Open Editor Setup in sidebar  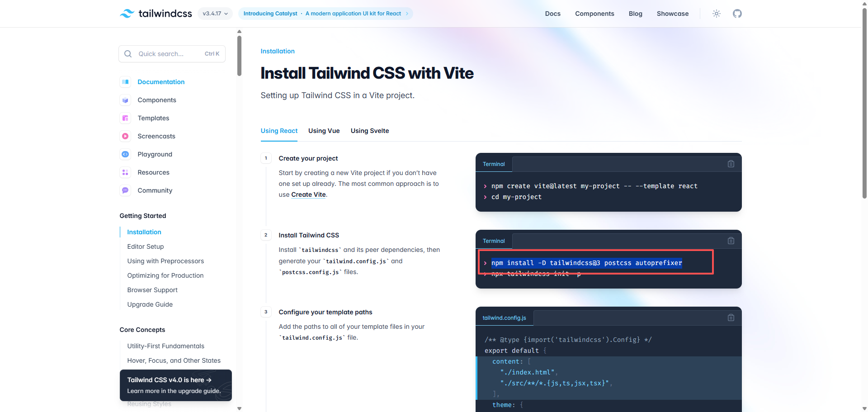click(145, 246)
